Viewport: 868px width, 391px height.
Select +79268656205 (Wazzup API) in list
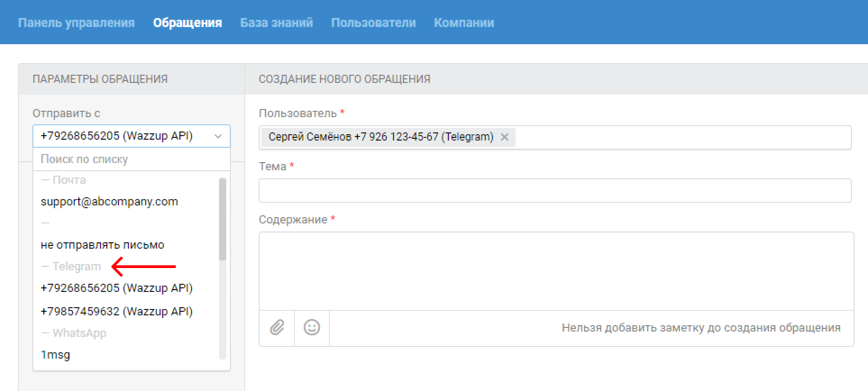coord(117,288)
